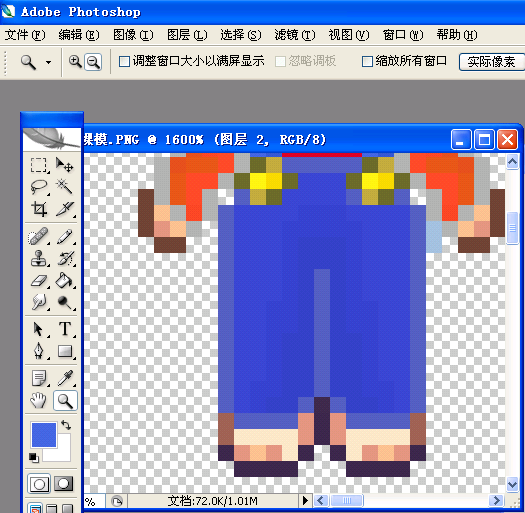Open the 滤镜(T) menu
Viewport: 525px width, 513px height.
(295, 35)
